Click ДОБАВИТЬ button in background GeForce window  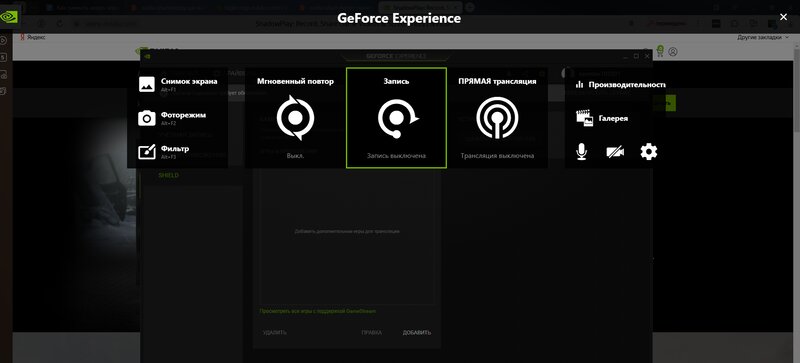click(417, 332)
